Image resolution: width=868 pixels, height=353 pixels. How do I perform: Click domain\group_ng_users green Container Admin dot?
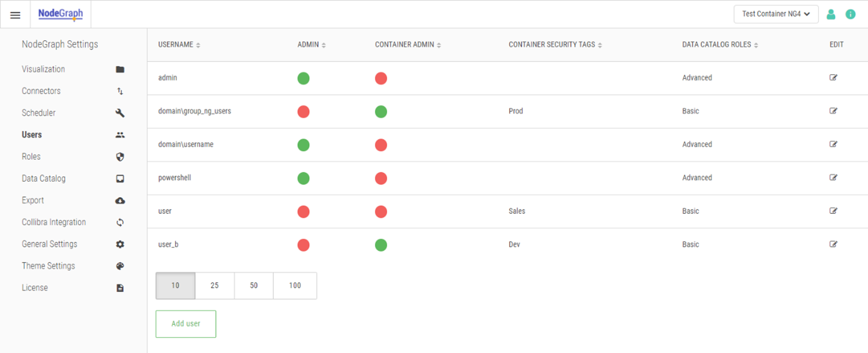click(381, 112)
